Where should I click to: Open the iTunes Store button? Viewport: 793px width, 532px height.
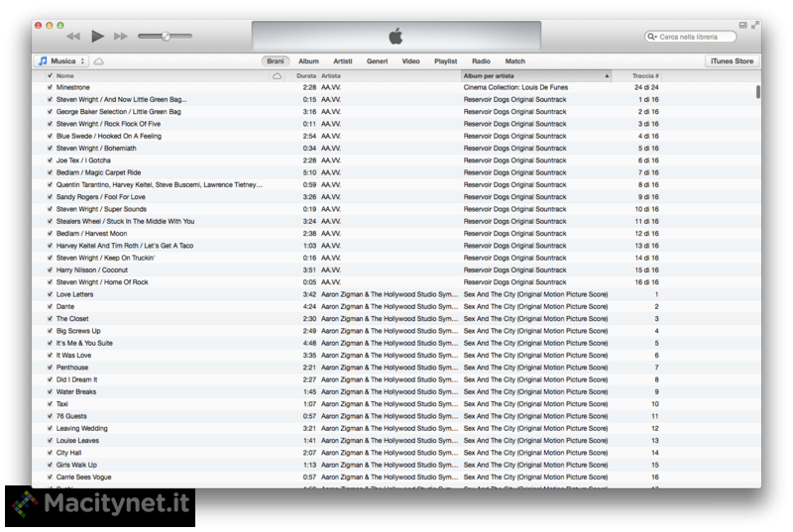point(732,61)
